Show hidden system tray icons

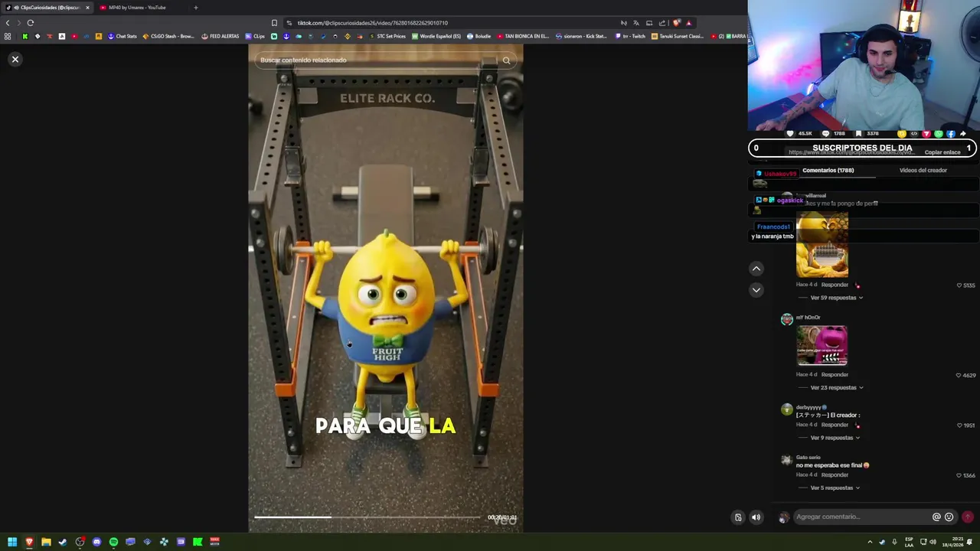[x=870, y=542]
